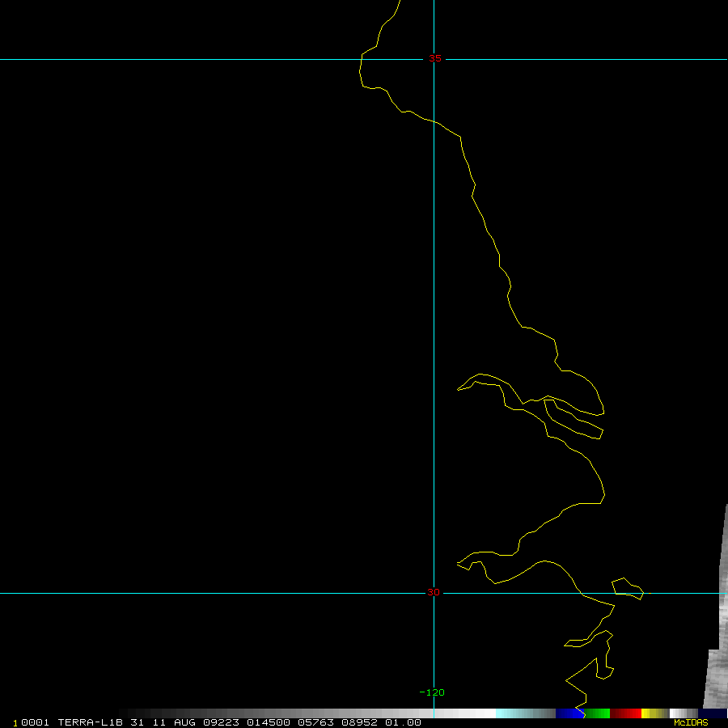Screen dimensions: 728x728
Task: Click the dark navy segment at bar end
Action: (x=713, y=713)
